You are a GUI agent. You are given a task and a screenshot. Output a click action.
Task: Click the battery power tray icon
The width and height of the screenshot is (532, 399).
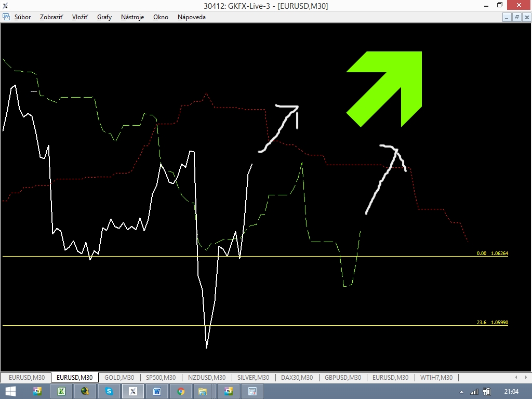pos(487,392)
